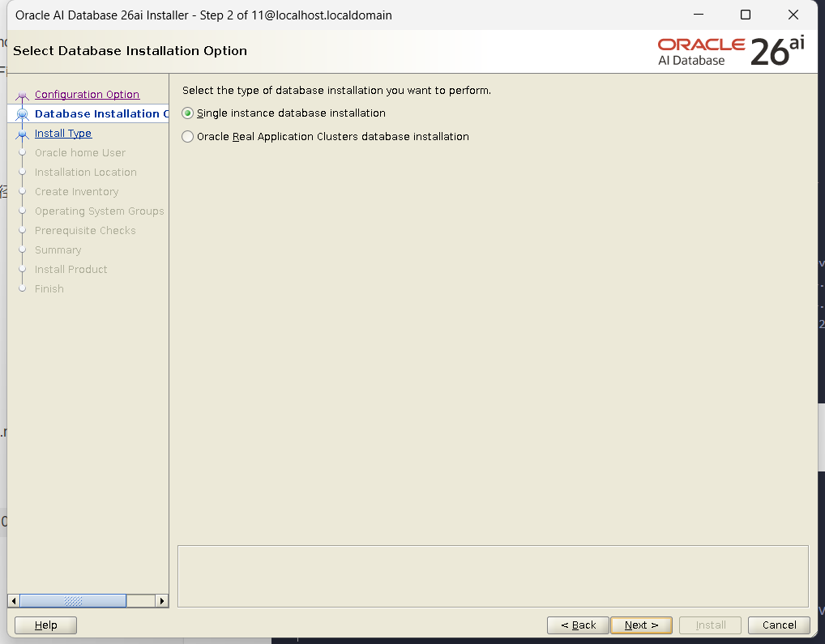Click the Prerequisite Checks step text
825x644 pixels.
(x=85, y=231)
